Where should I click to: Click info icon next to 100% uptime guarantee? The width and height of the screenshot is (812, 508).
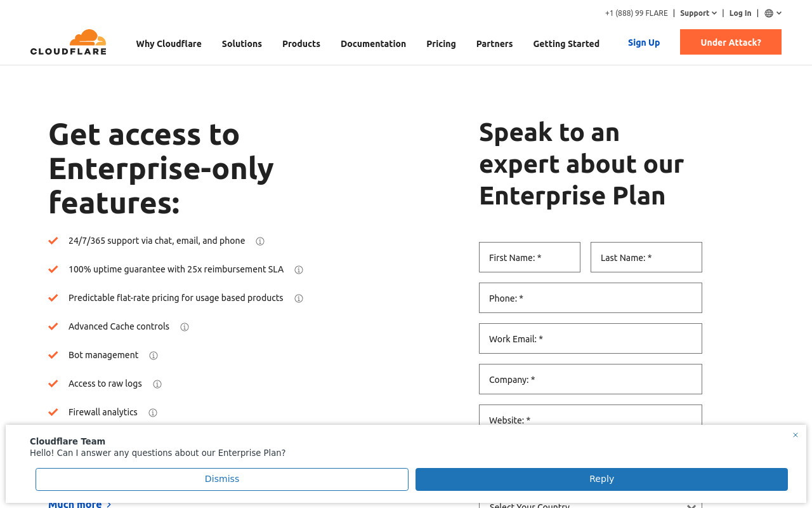[x=299, y=270]
